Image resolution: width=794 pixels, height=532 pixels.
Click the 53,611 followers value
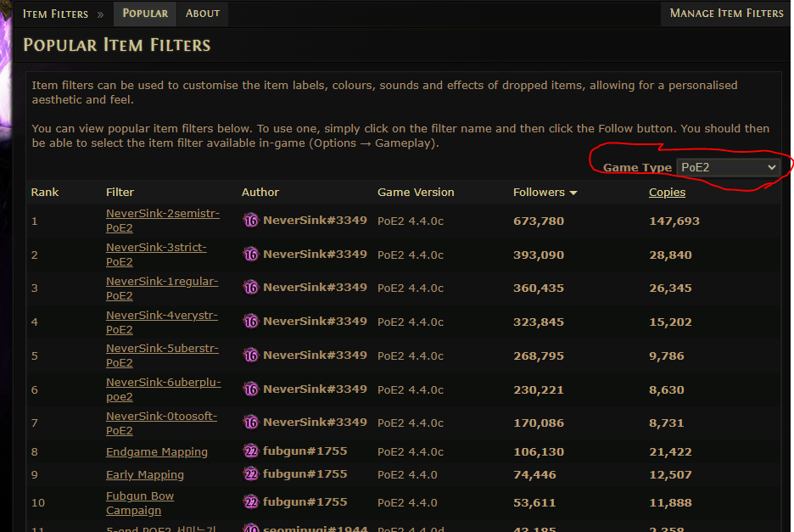click(x=534, y=503)
